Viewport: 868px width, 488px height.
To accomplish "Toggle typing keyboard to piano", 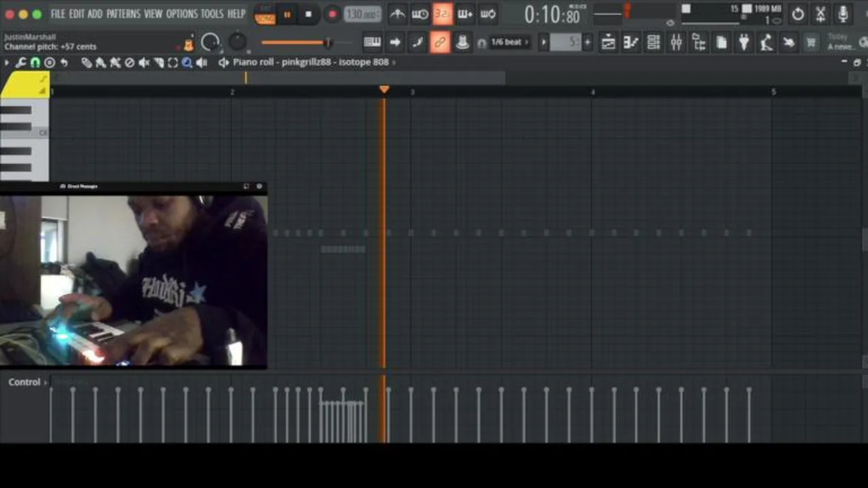I will point(372,43).
